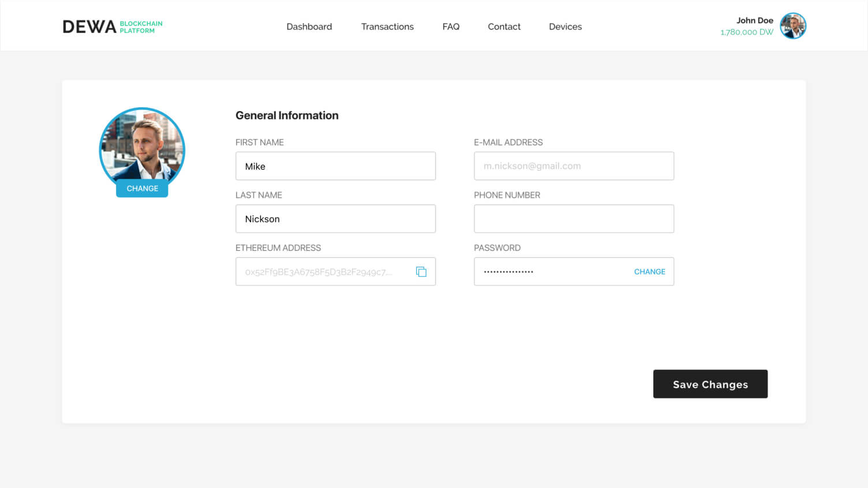Click CHANGE link in password field
This screenshot has height=488, width=868.
(x=649, y=272)
